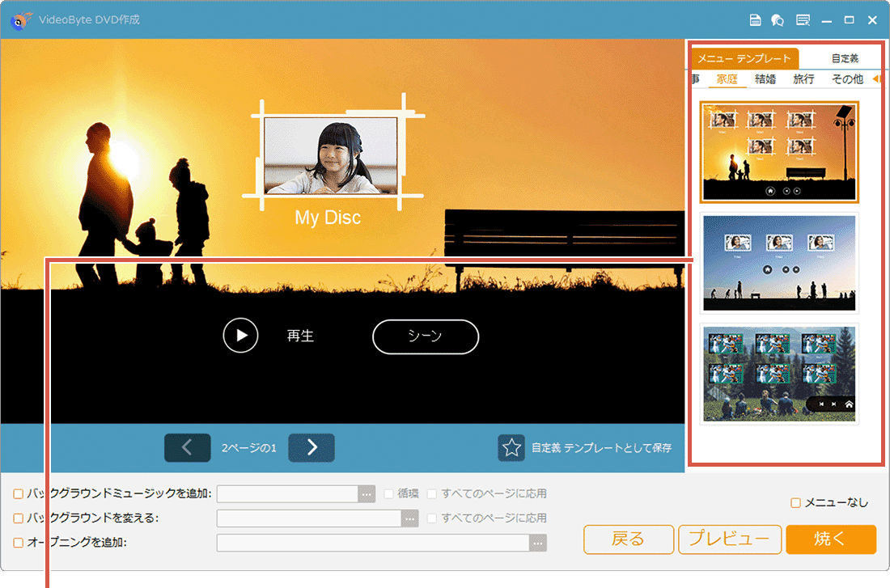Click the save/register icon in the title bar
890x588 pixels.
(x=756, y=20)
